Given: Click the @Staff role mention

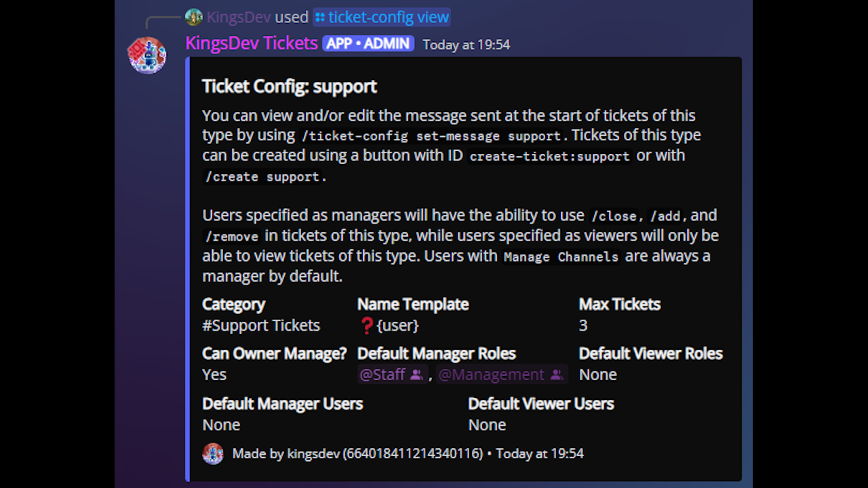Looking at the screenshot, I should pyautogui.click(x=382, y=375).
